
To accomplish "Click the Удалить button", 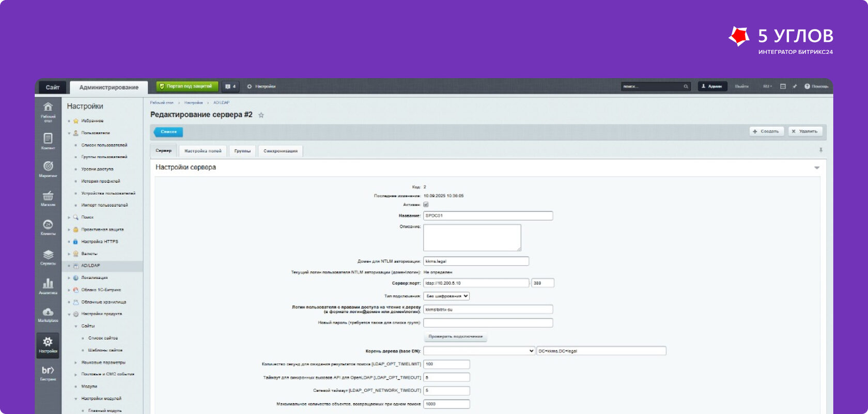I will (805, 131).
